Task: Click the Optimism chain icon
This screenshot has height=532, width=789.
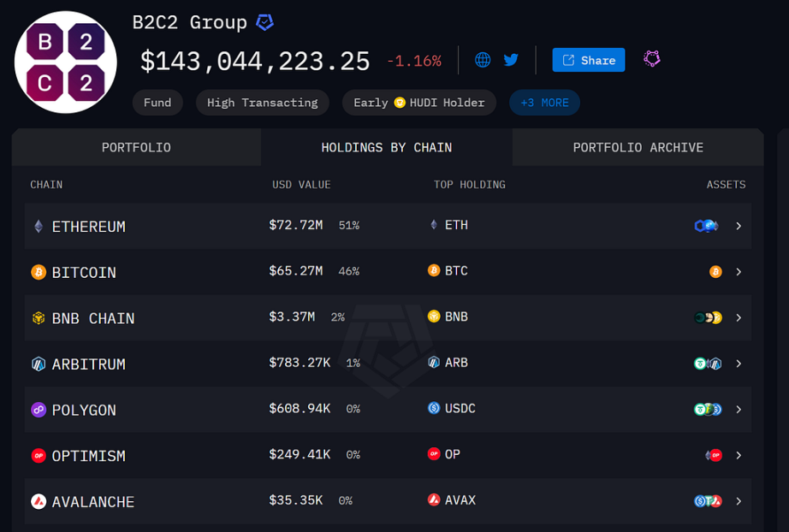Action: tap(39, 456)
